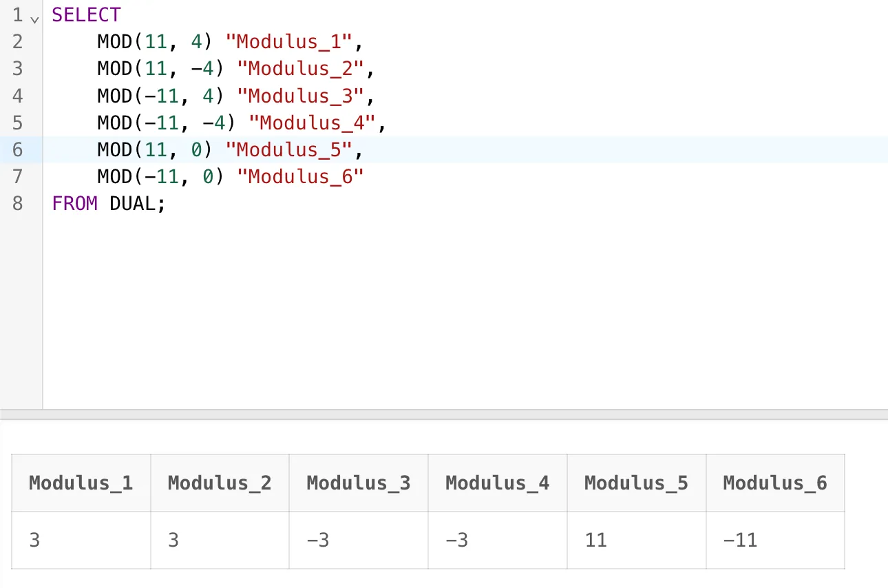Click the Modulus_5 column header in results

(637, 483)
